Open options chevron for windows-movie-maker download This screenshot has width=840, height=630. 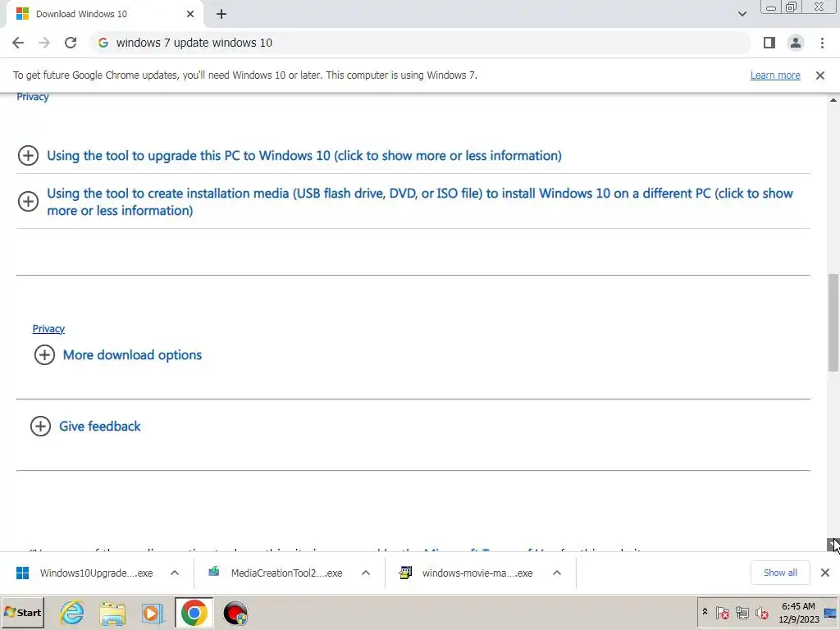(557, 573)
